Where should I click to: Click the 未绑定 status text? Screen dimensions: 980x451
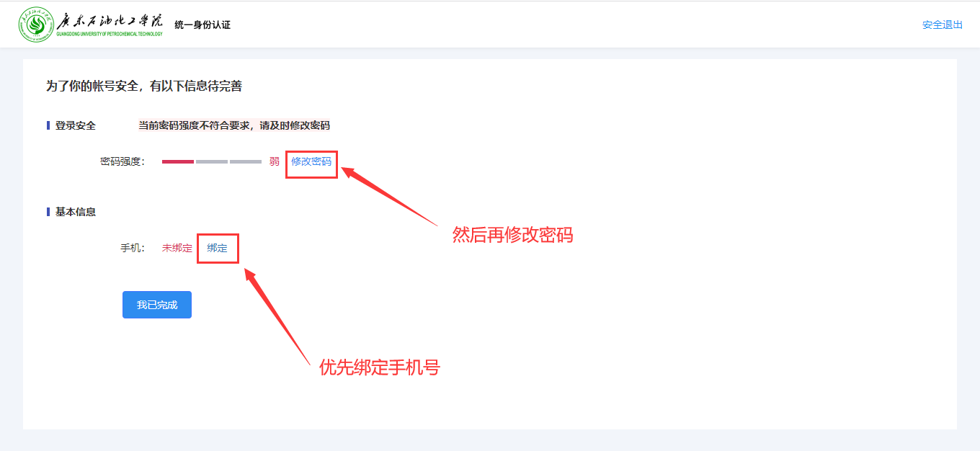177,248
